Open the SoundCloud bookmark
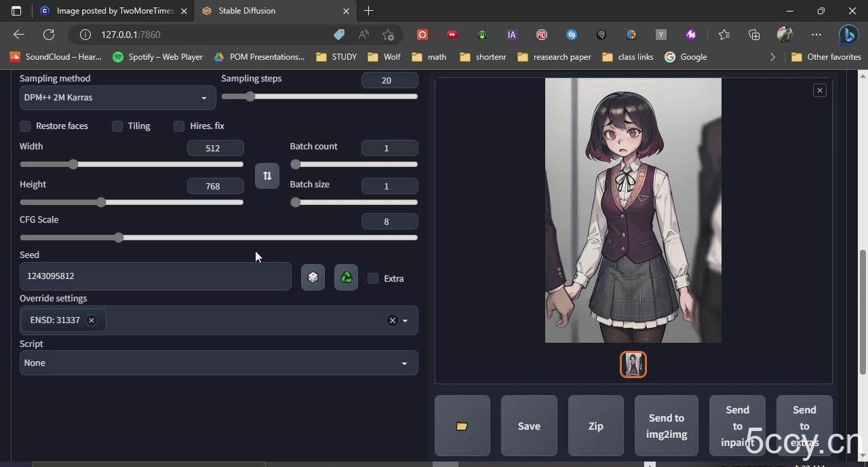 (x=56, y=57)
